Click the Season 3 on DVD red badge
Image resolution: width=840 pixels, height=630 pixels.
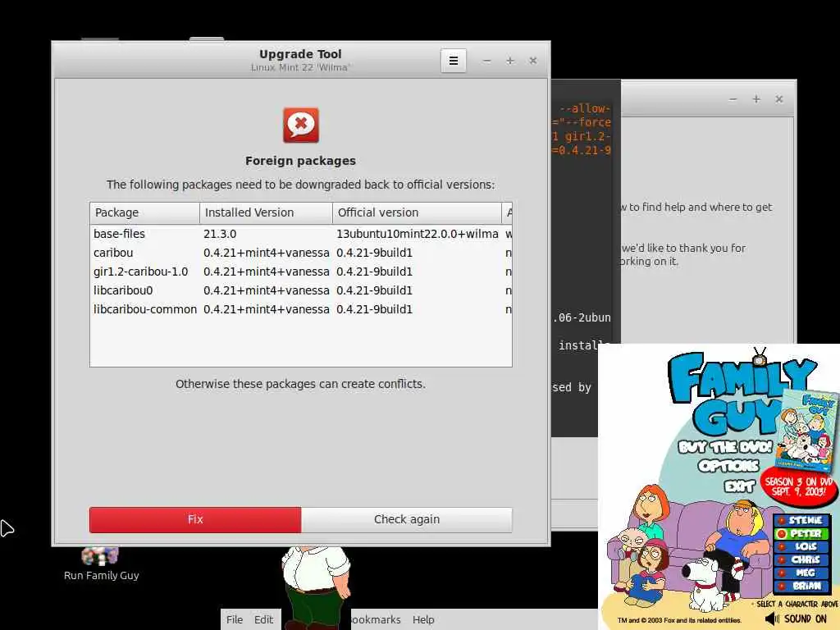coord(798,486)
